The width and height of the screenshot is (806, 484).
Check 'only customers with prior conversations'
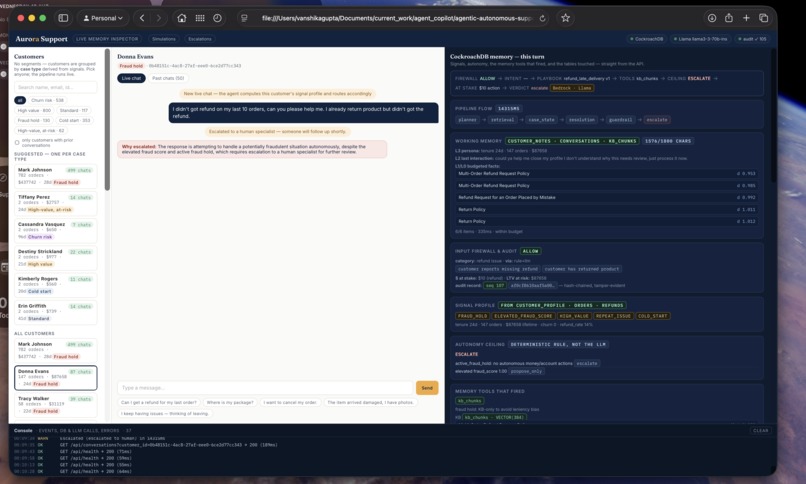point(17,142)
